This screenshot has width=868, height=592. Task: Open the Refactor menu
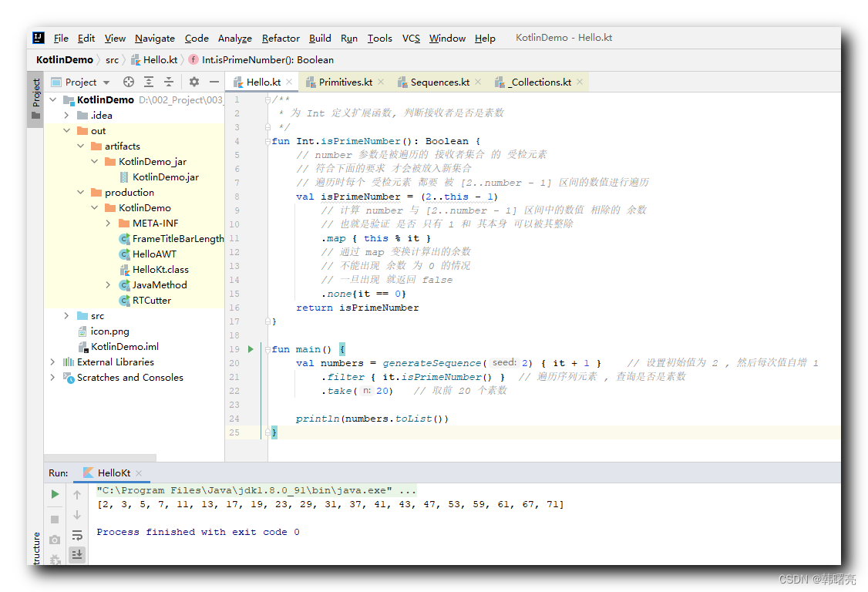click(281, 38)
